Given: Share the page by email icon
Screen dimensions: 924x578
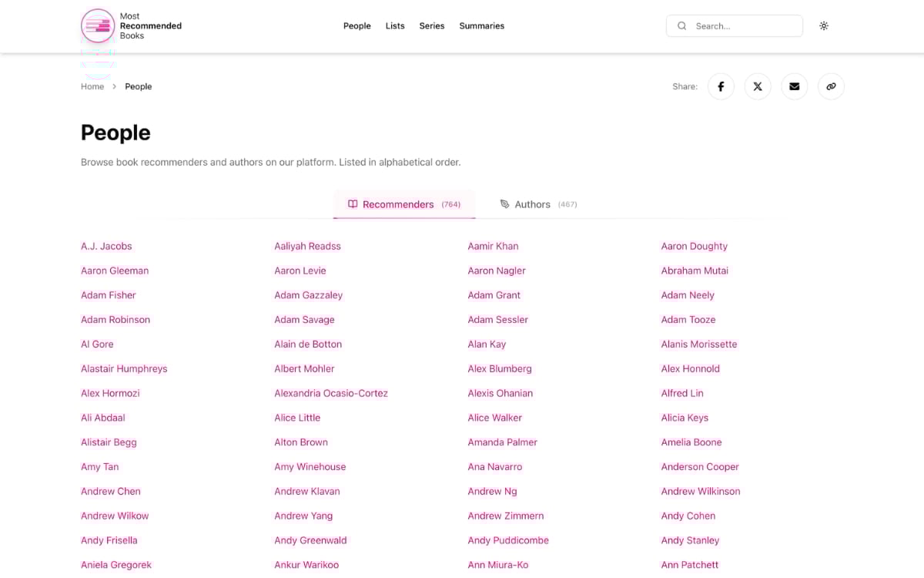Looking at the screenshot, I should point(794,86).
